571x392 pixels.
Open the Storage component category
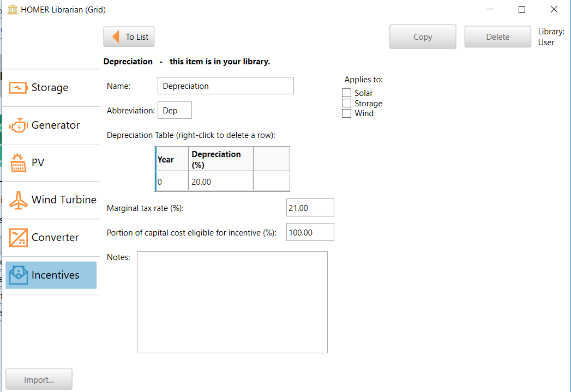tap(44, 87)
